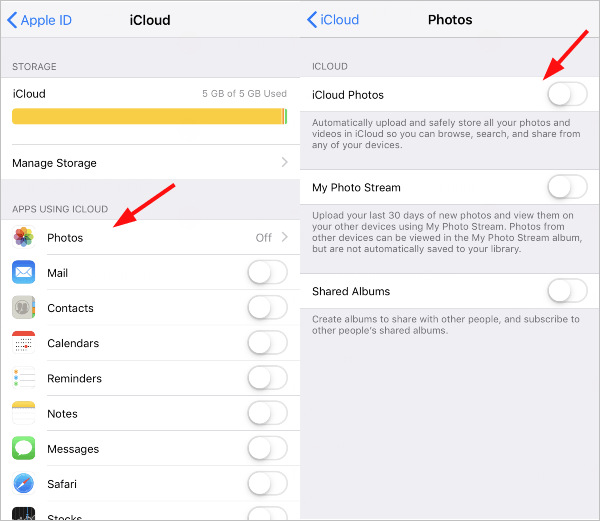Go back to Apple ID

39,20
